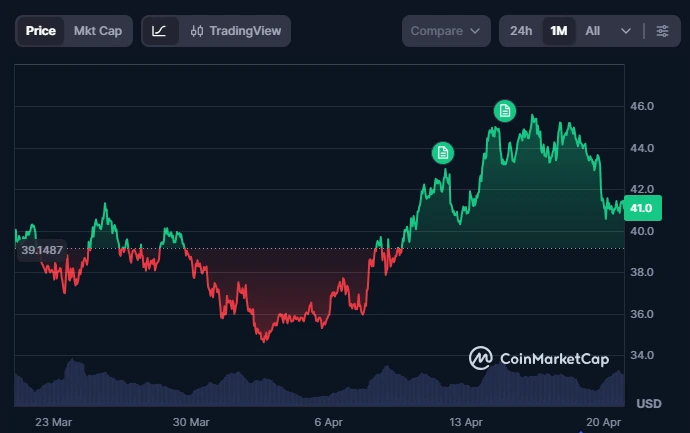
Task: Select the line chart view icon
Action: [x=159, y=31]
